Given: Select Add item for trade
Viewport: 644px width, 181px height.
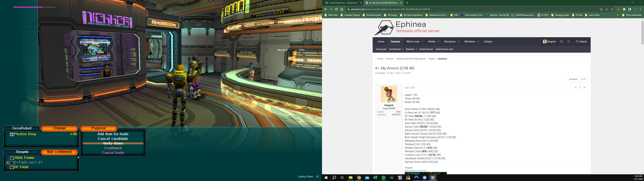Looking at the screenshot, I should 113,134.
